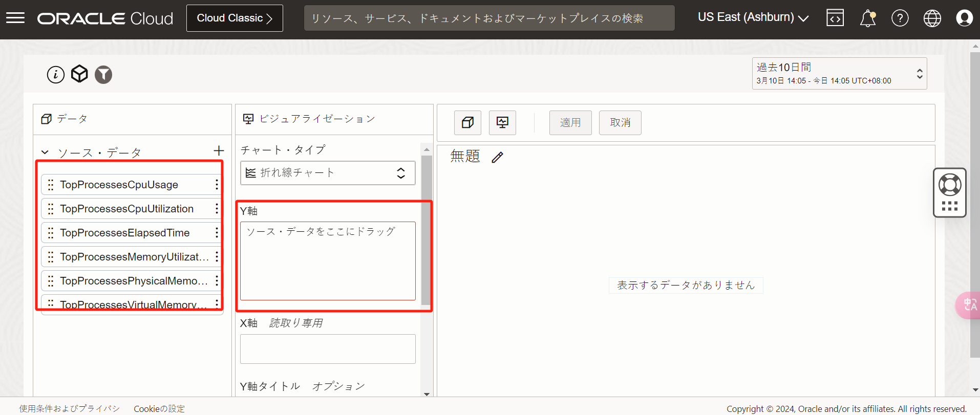The width and height of the screenshot is (980, 415).
Task: Open the help question mark menu
Action: pyautogui.click(x=900, y=18)
